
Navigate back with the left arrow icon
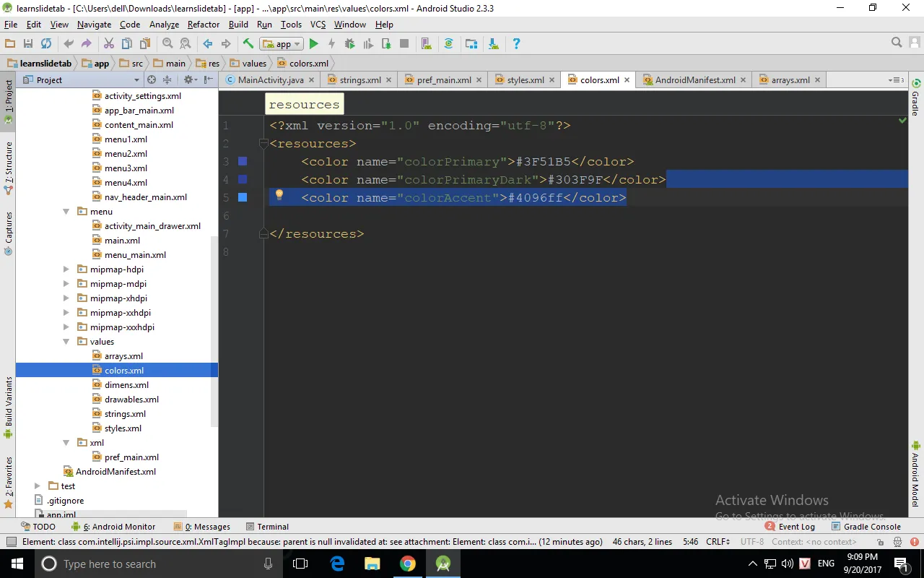click(208, 44)
